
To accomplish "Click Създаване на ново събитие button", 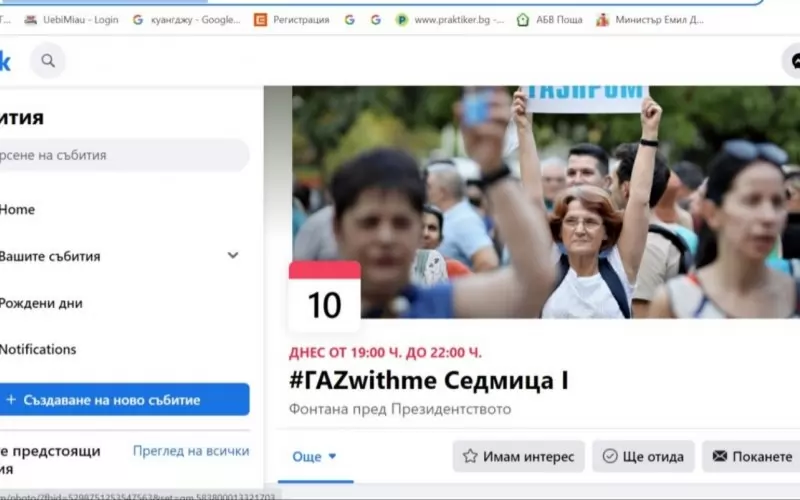I will 124,399.
